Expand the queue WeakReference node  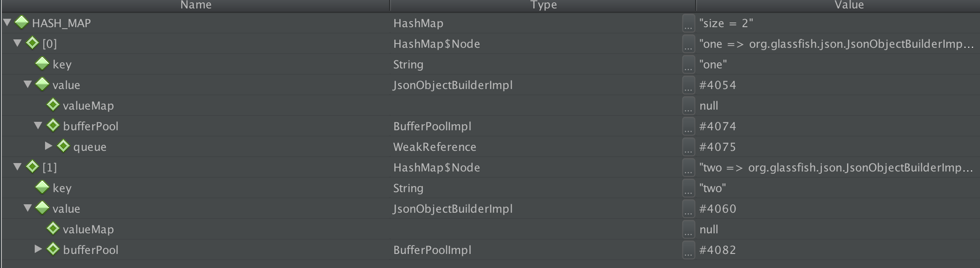48,146
